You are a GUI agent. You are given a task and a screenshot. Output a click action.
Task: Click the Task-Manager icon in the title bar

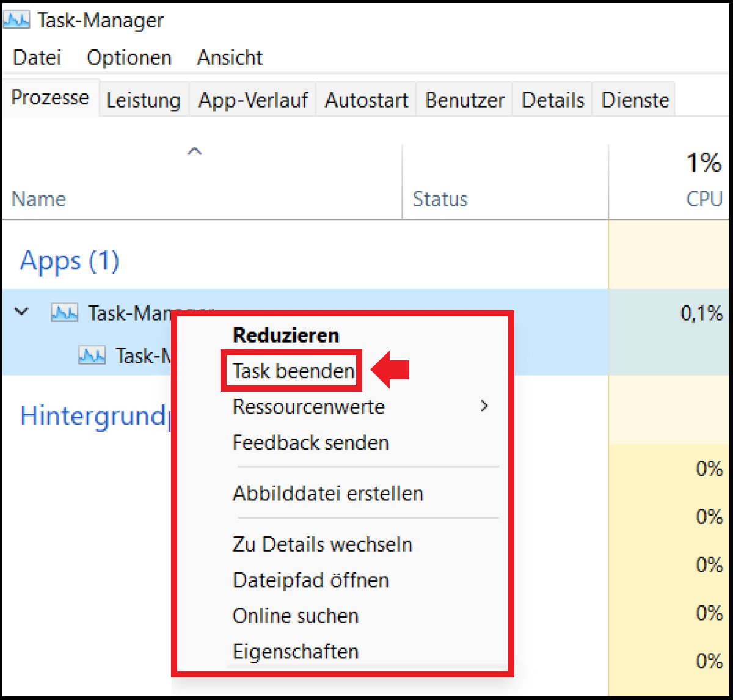click(x=16, y=19)
